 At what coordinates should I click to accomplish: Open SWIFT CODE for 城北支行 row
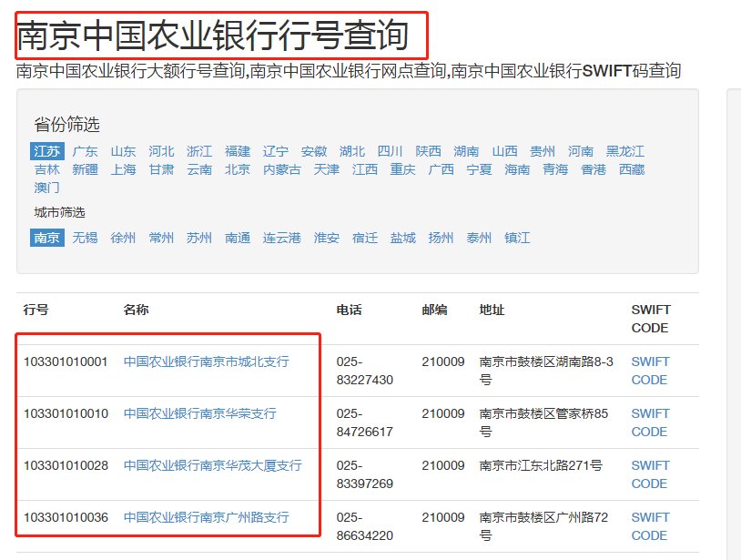pyautogui.click(x=650, y=371)
